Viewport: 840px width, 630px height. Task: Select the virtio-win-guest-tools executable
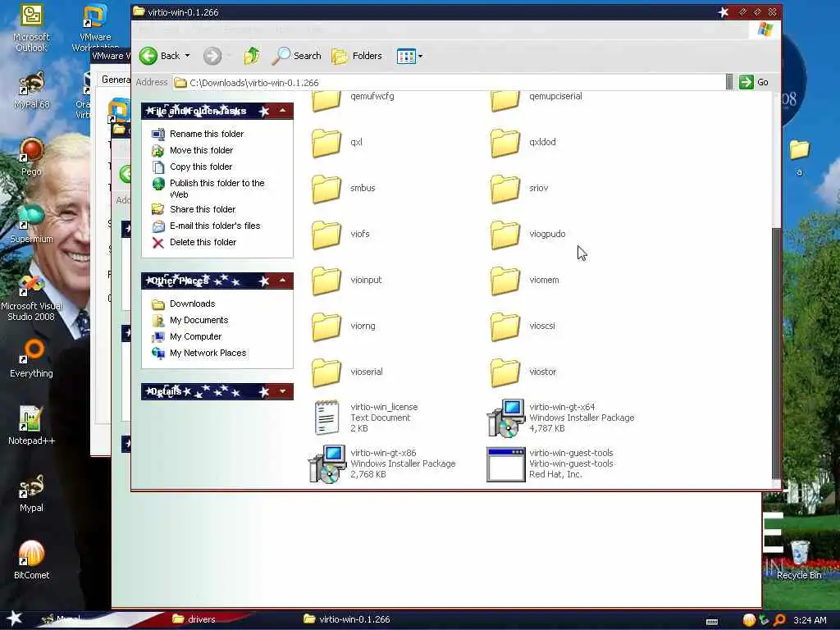(550, 463)
